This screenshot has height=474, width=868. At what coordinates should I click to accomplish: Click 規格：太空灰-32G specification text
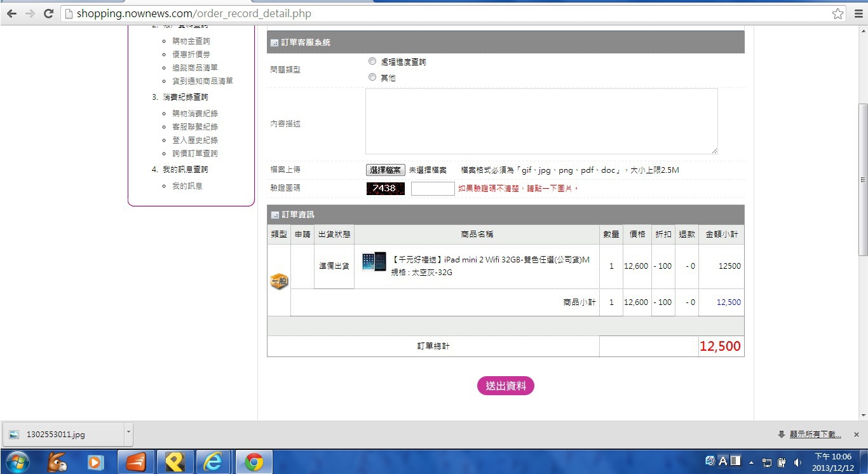point(421,273)
